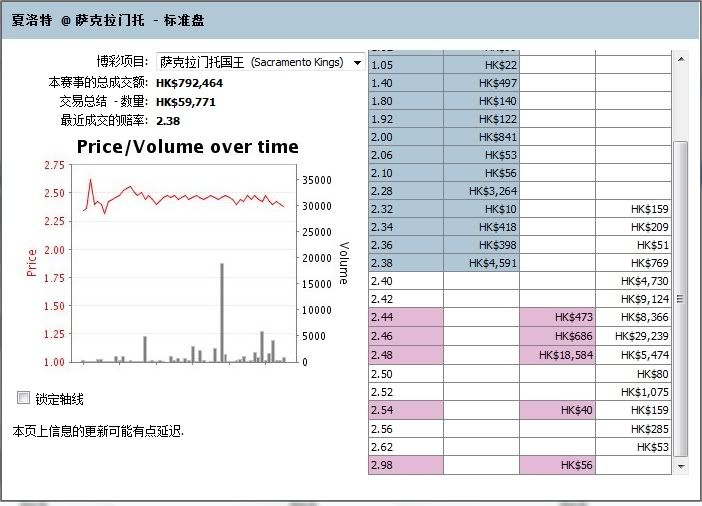Select the HK$18,584 cell at odds 2.48
Screen dimensions: 702x506
pyautogui.click(x=557, y=355)
